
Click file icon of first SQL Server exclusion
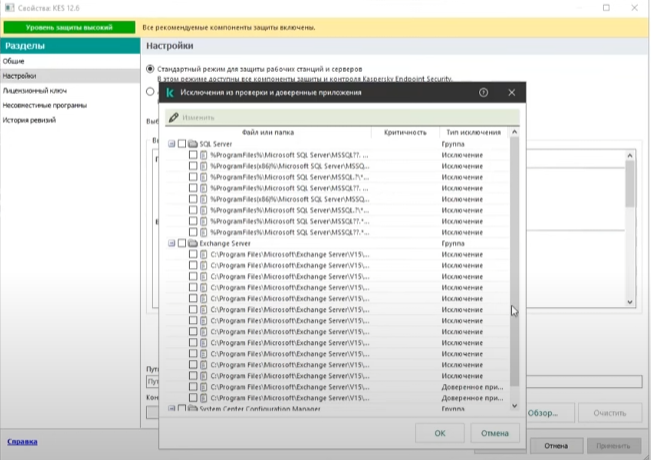(203, 156)
